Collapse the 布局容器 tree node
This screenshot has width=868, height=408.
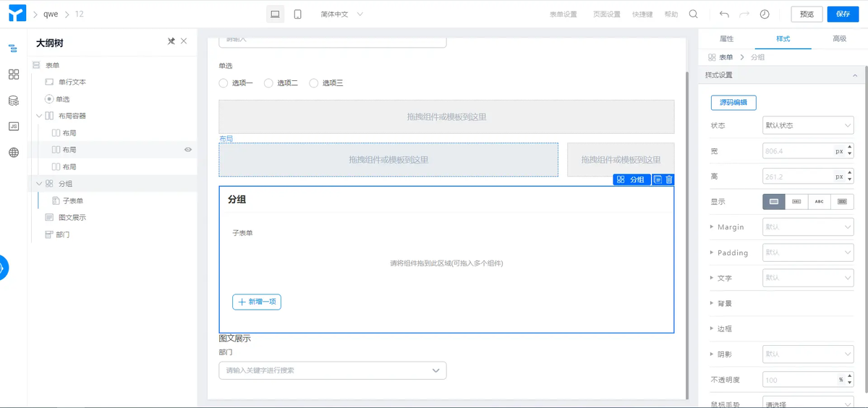pyautogui.click(x=39, y=116)
